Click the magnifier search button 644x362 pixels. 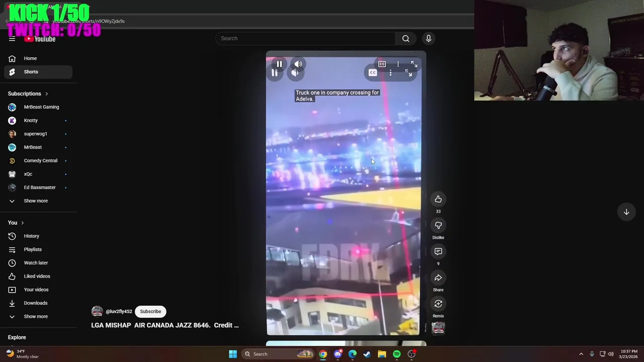click(406, 38)
